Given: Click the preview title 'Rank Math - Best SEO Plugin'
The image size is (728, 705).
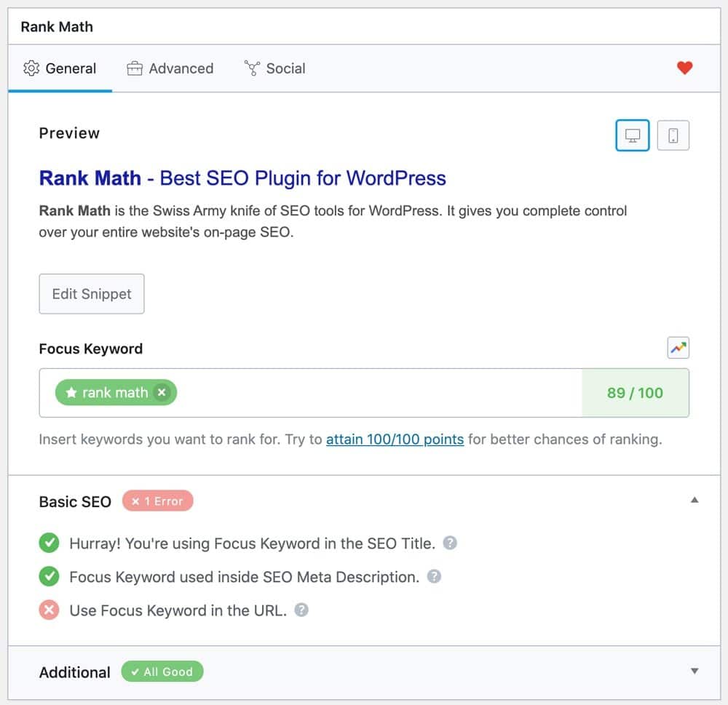Looking at the screenshot, I should coord(242,178).
